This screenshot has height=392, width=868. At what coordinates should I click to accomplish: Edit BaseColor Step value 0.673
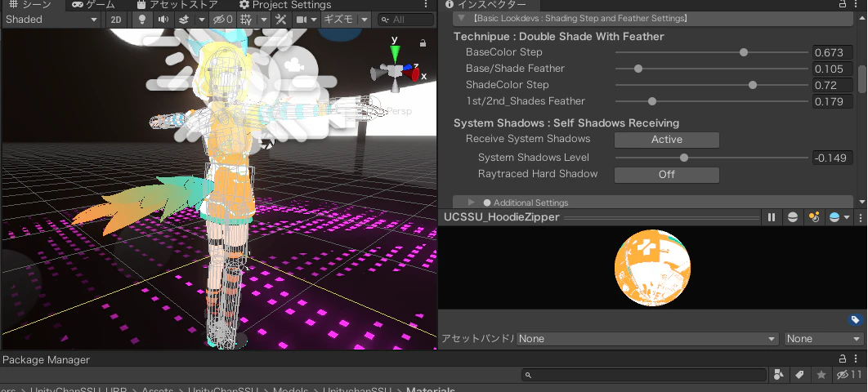pos(833,52)
